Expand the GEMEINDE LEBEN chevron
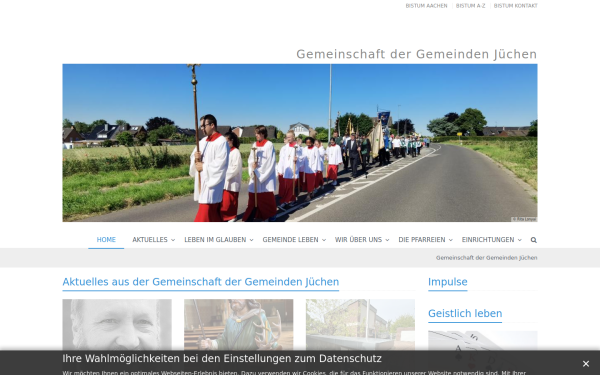Image resolution: width=600 pixels, height=375 pixels. click(324, 240)
